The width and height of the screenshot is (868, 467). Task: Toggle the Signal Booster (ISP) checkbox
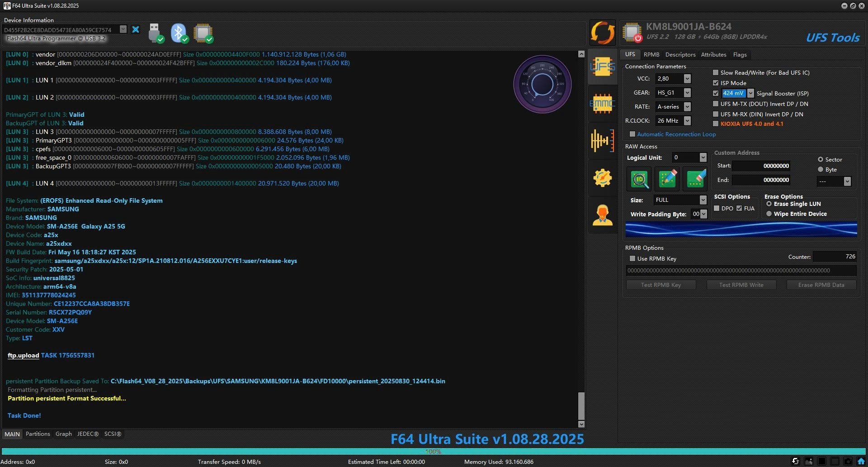[716, 93]
